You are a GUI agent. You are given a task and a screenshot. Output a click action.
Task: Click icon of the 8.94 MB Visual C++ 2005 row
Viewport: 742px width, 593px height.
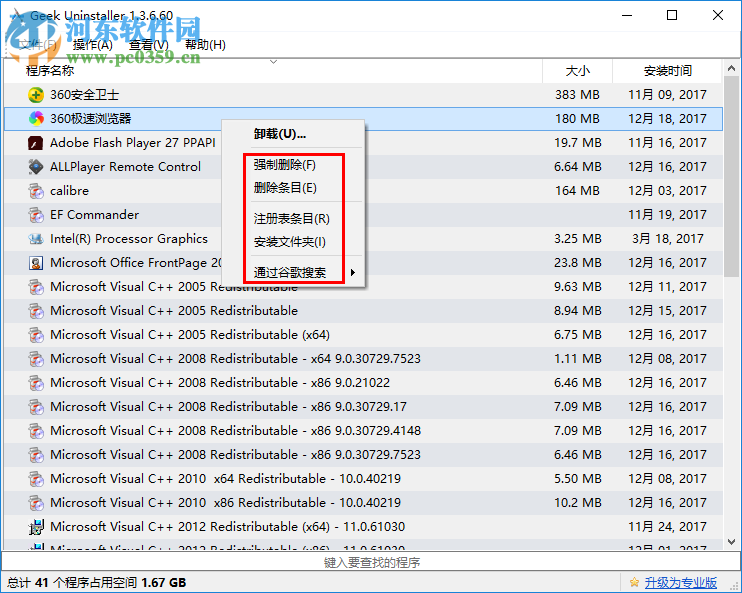(36, 311)
